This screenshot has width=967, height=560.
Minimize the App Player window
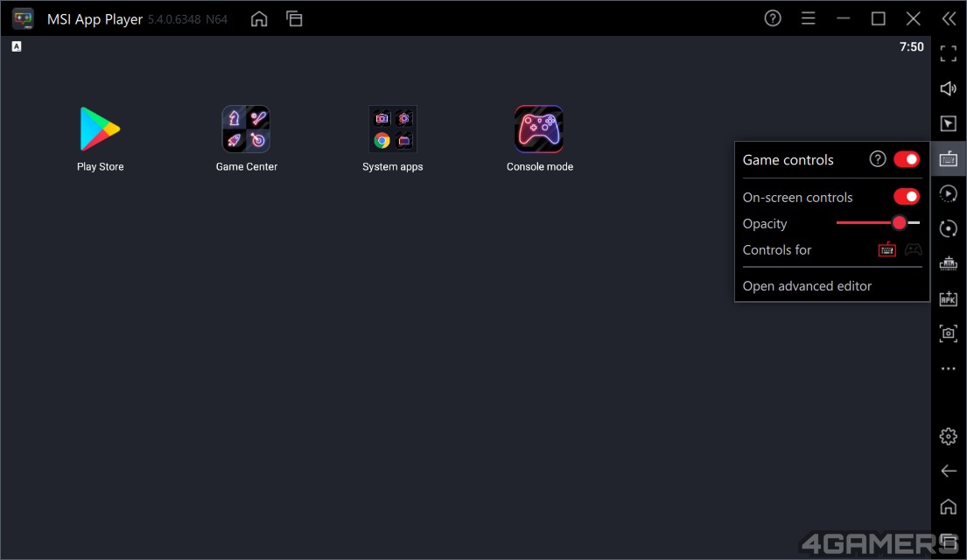point(843,18)
